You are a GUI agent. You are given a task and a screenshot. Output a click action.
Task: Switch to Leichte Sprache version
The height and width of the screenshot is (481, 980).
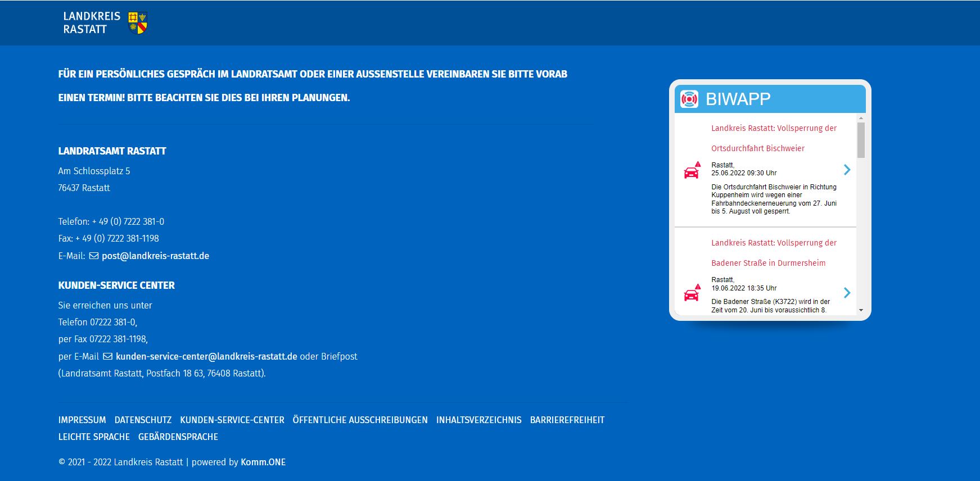(94, 437)
